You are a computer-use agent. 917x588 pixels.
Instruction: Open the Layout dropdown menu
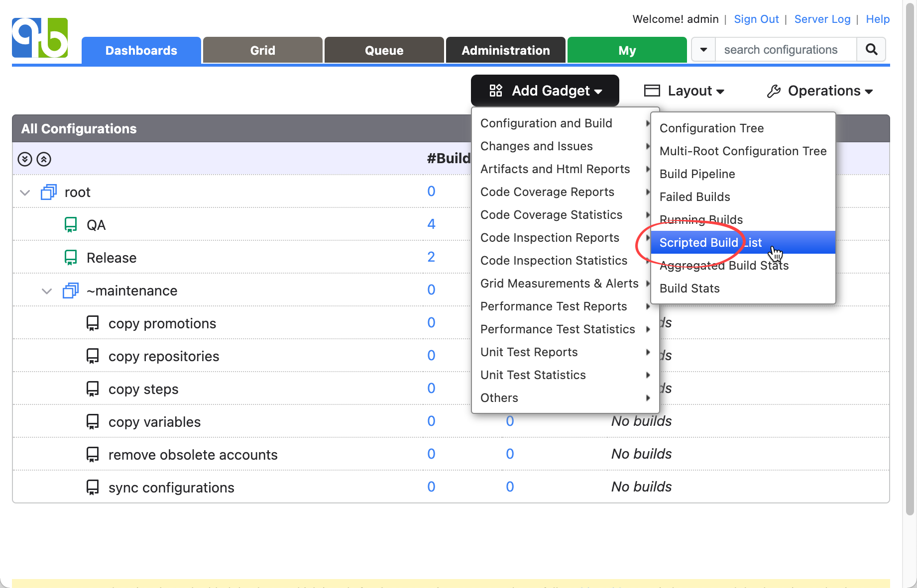click(x=685, y=91)
